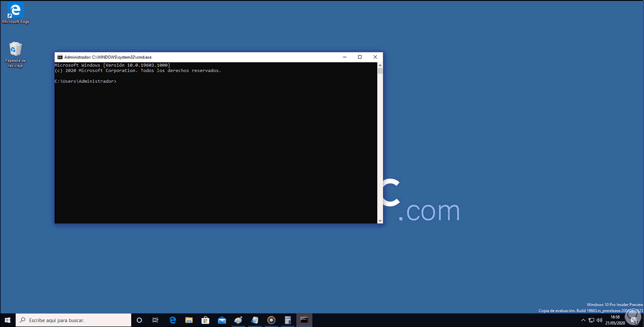
Task: Switch to the disc media taskbar icon
Action: tap(271, 320)
